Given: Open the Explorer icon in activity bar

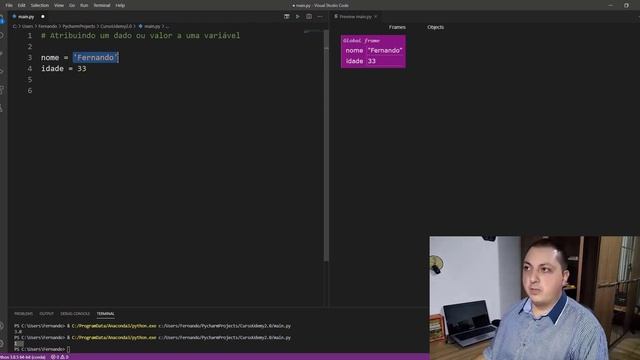Looking at the screenshot, I should [2, 20].
